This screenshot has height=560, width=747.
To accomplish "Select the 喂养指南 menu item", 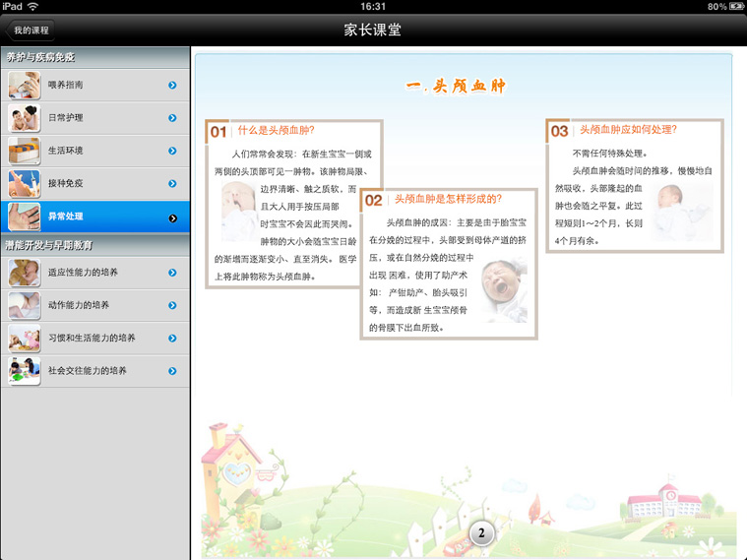I will tap(95, 85).
